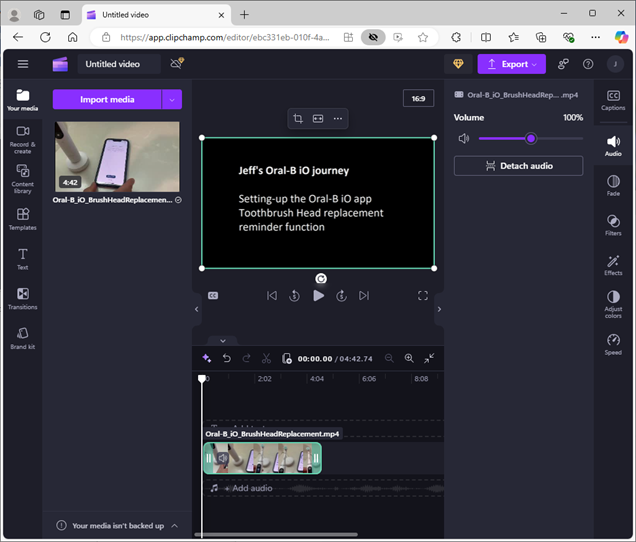Select the Oral-B video thumbnail in media
The image size is (636, 542).
click(x=117, y=157)
